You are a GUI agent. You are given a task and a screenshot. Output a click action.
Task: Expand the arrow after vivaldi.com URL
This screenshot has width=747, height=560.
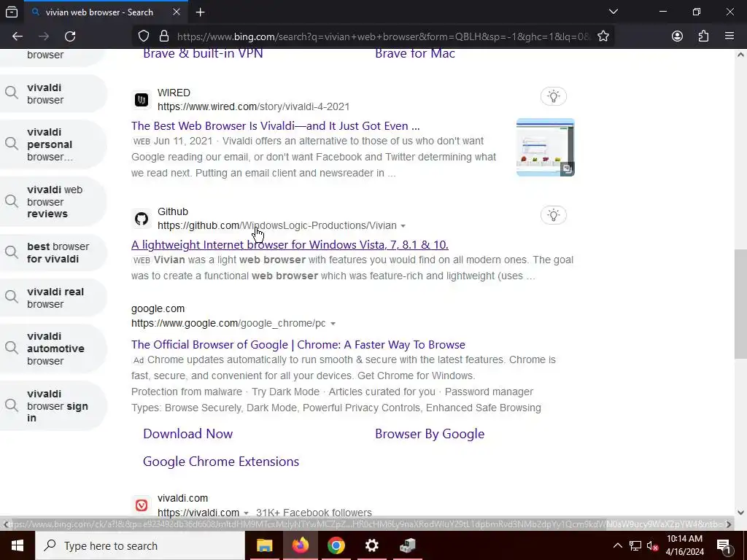[x=247, y=513]
